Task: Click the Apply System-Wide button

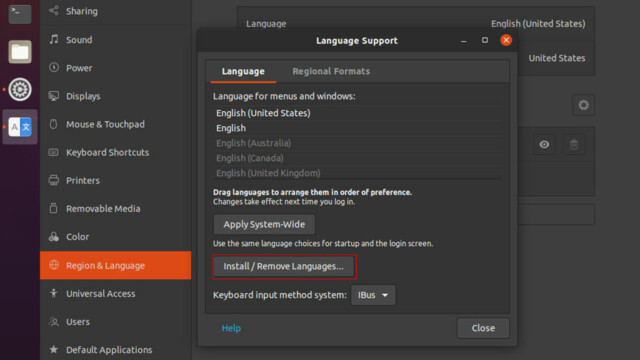Action: [x=264, y=224]
